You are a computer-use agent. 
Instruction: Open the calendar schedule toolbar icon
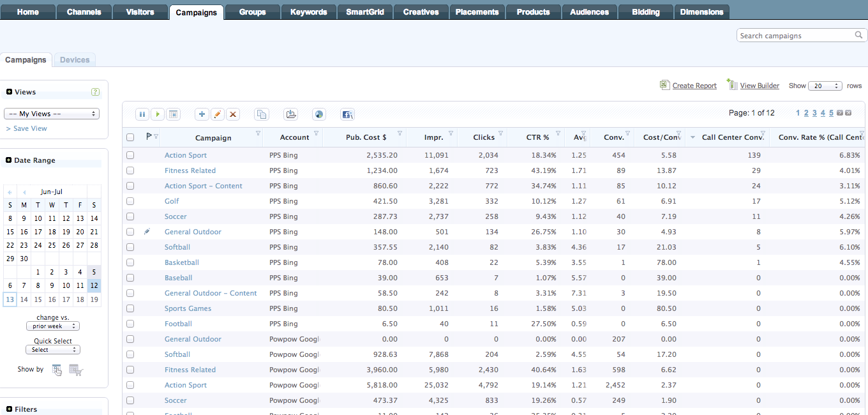174,114
